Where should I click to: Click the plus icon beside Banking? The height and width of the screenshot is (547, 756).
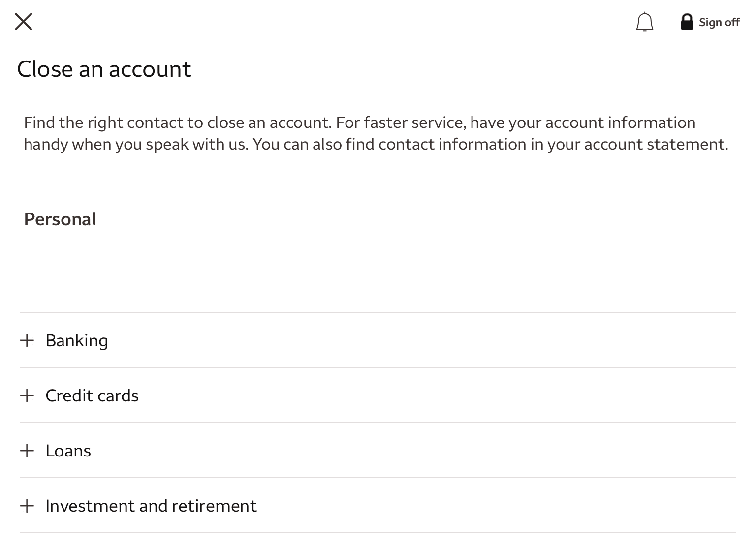pyautogui.click(x=27, y=340)
